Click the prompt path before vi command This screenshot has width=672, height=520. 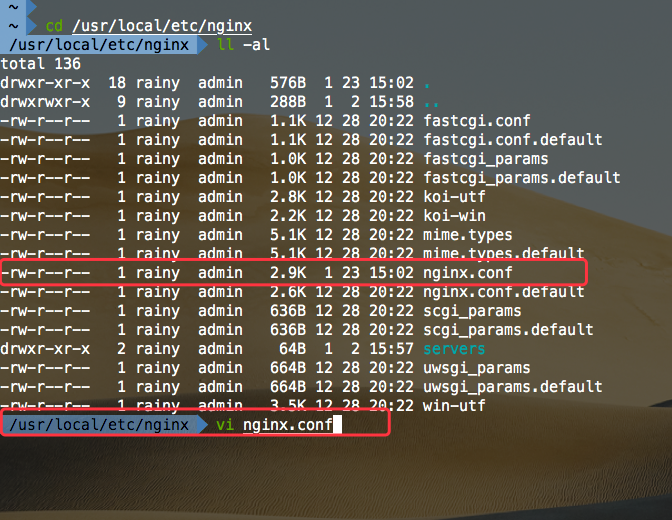[x=99, y=425]
